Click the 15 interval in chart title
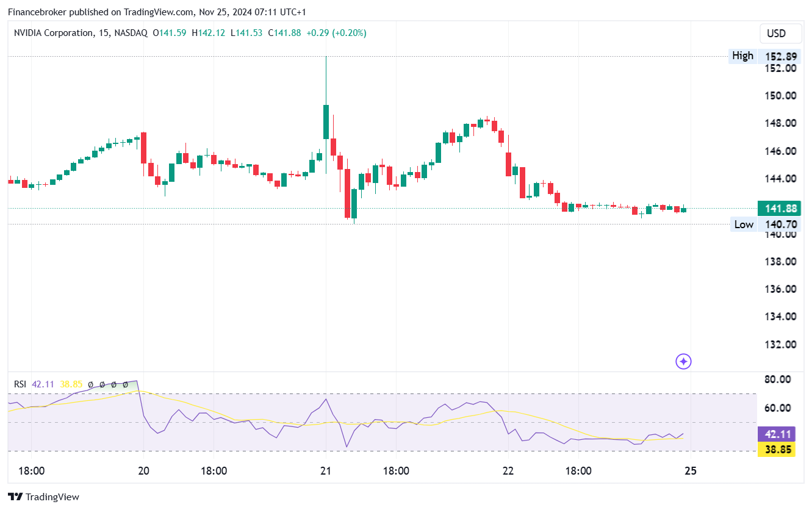The image size is (812, 510). (x=104, y=33)
